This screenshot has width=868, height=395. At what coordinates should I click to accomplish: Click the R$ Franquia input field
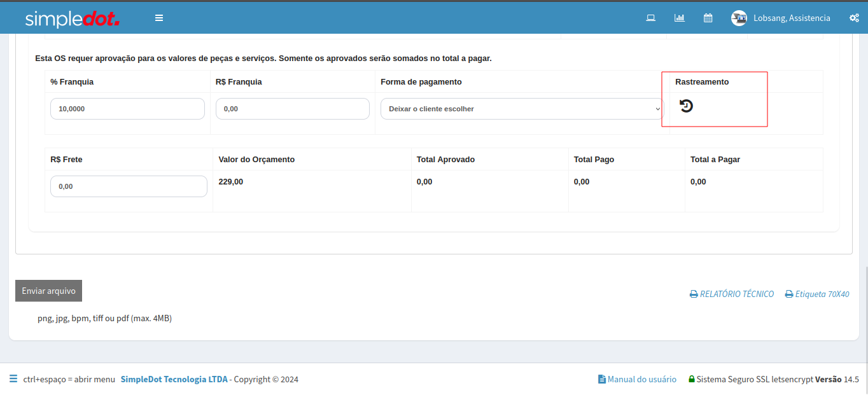292,109
